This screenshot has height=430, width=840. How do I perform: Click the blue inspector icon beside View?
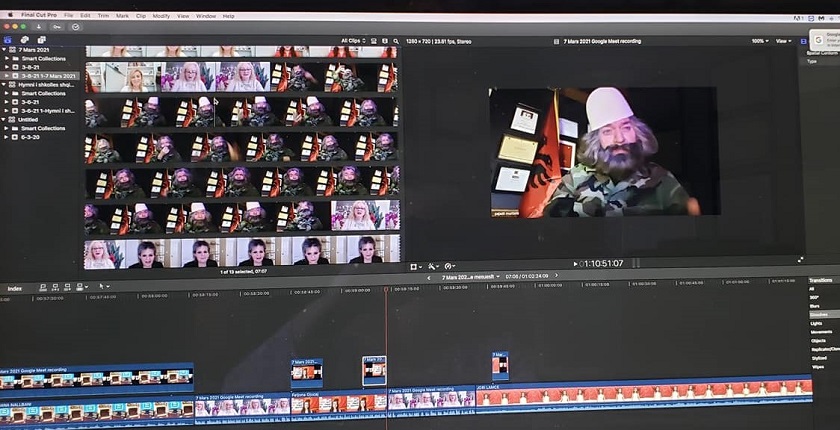[803, 41]
